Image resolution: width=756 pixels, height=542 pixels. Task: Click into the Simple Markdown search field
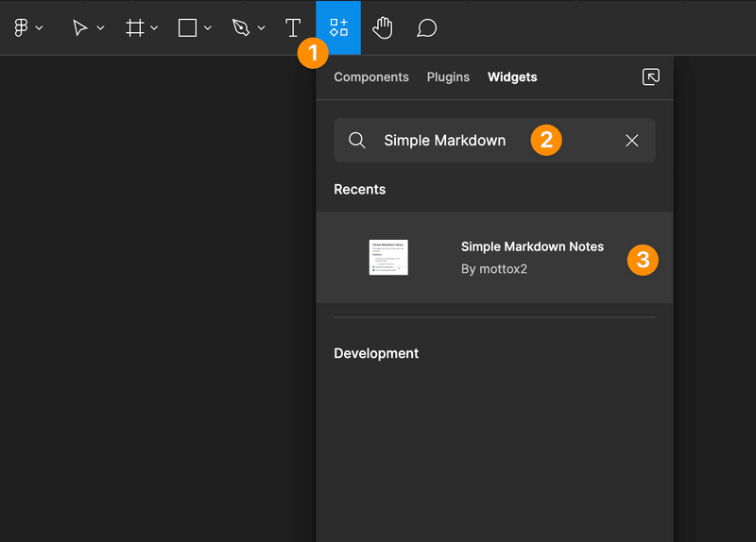click(x=494, y=140)
